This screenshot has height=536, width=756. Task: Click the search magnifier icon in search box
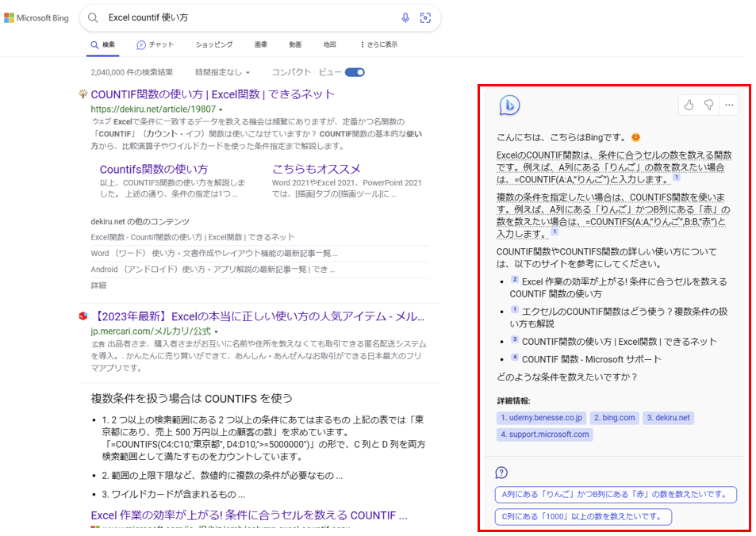[x=93, y=17]
